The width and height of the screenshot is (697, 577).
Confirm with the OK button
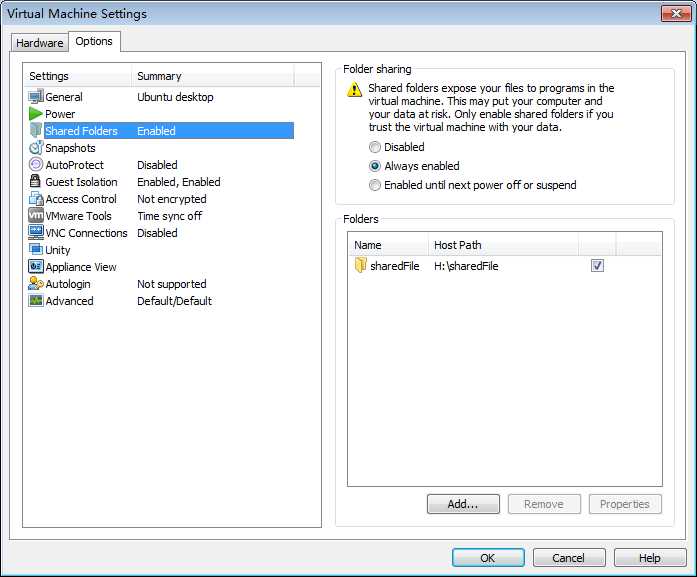(x=488, y=558)
